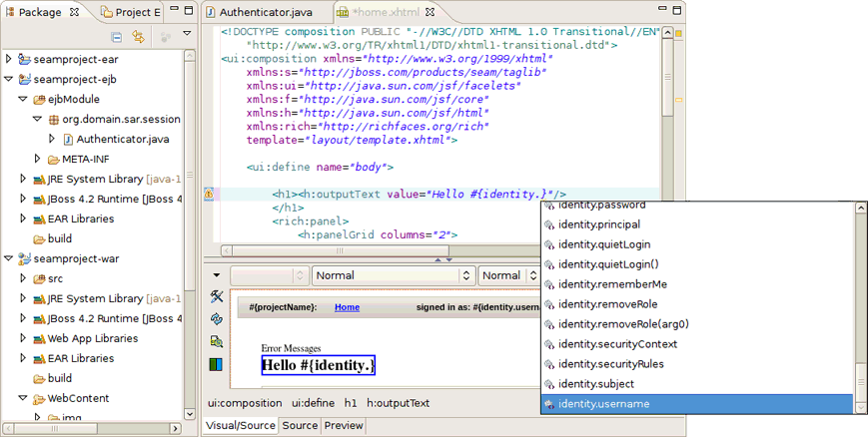Screen dimensions: 868x437
Task: Open the wide Normal combo box
Action: click(x=393, y=275)
